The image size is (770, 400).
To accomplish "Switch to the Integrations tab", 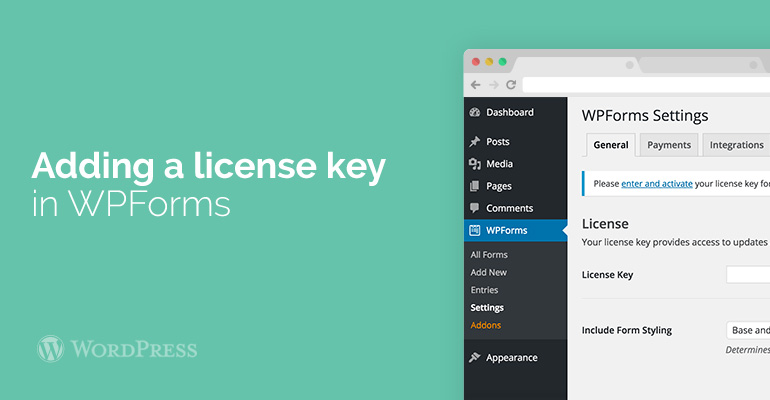I will point(736,145).
